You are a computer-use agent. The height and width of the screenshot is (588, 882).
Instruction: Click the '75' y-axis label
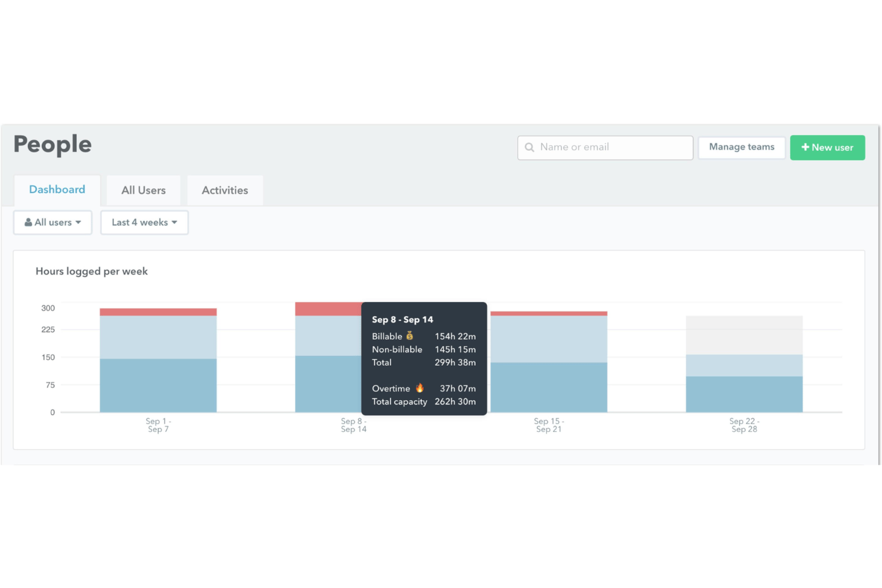pyautogui.click(x=50, y=385)
